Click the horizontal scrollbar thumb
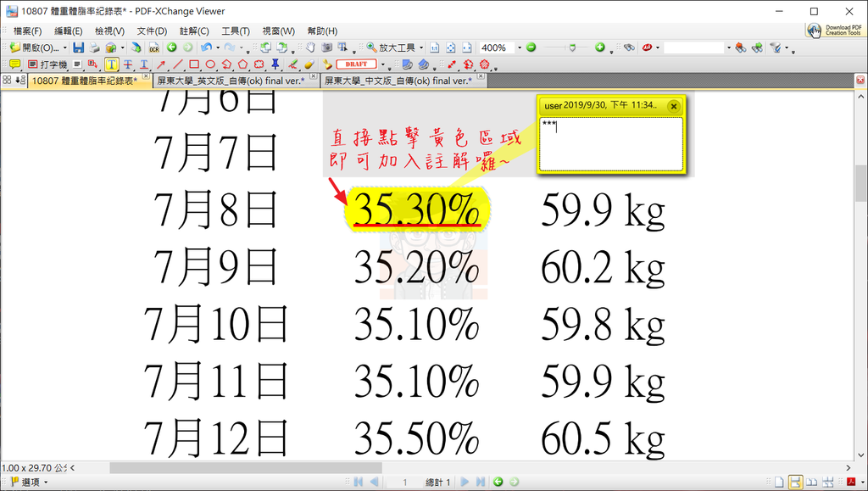The width and height of the screenshot is (868, 491). pyautogui.click(x=246, y=468)
